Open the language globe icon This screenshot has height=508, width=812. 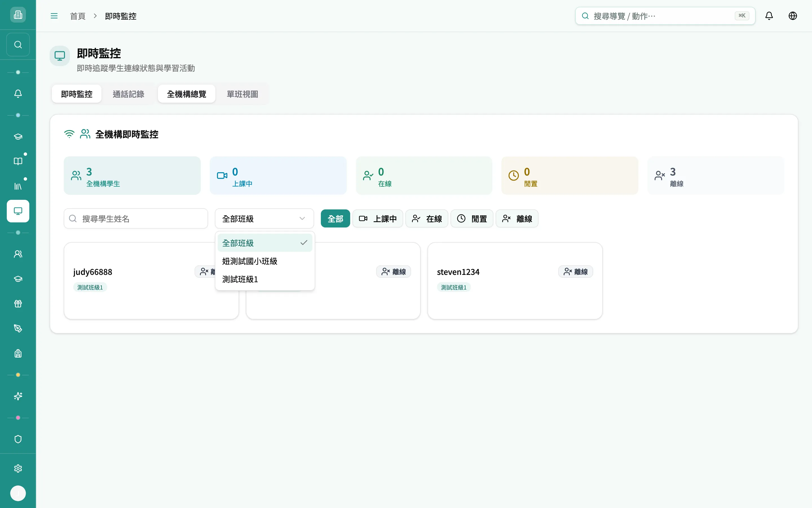coord(793,16)
